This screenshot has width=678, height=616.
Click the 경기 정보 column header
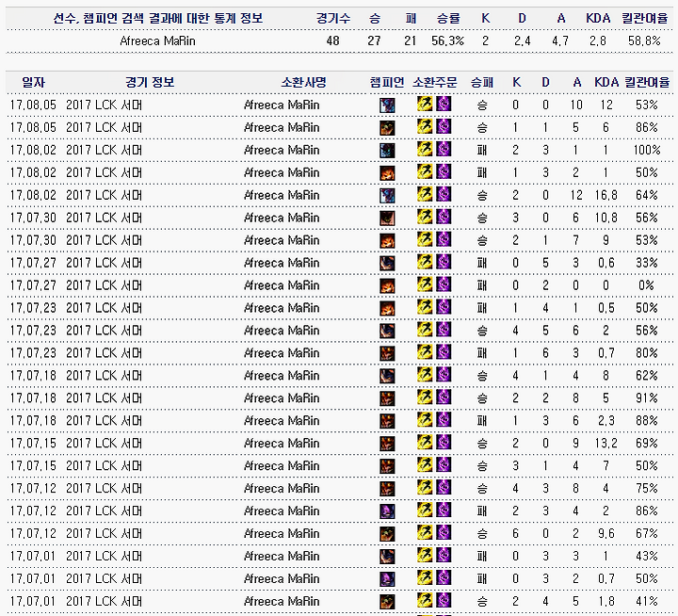pos(150,82)
